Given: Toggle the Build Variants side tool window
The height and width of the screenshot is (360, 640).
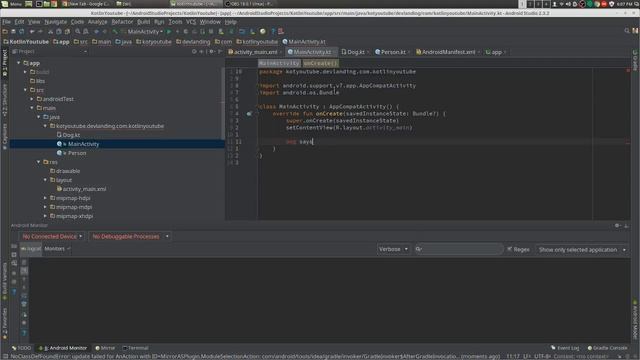Looking at the screenshot, I should [x=5, y=282].
